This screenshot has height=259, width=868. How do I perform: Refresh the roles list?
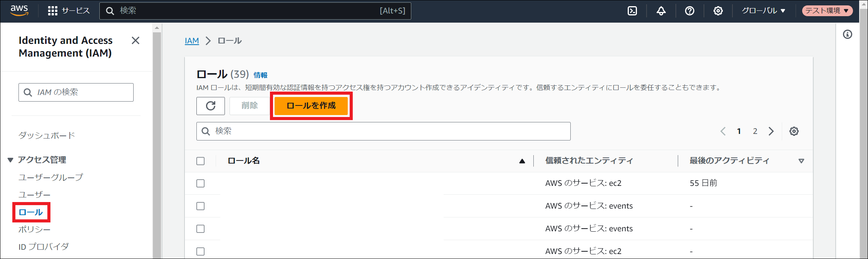[210, 106]
